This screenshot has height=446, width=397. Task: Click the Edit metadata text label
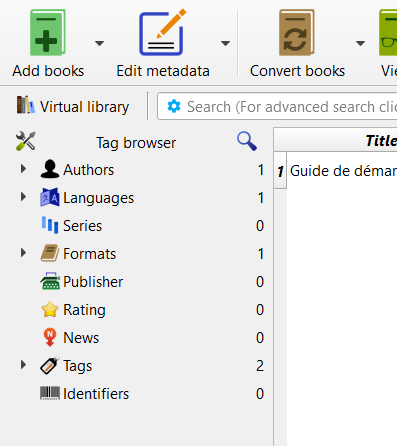coord(163,71)
